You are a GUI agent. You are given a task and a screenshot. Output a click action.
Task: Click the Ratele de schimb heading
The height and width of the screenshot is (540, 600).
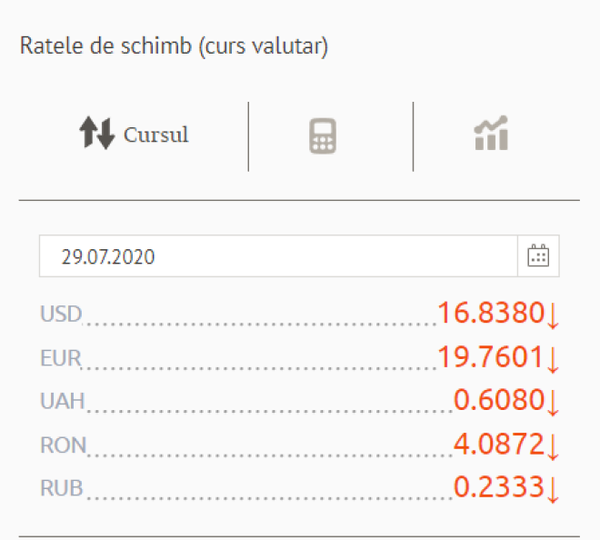174,46
